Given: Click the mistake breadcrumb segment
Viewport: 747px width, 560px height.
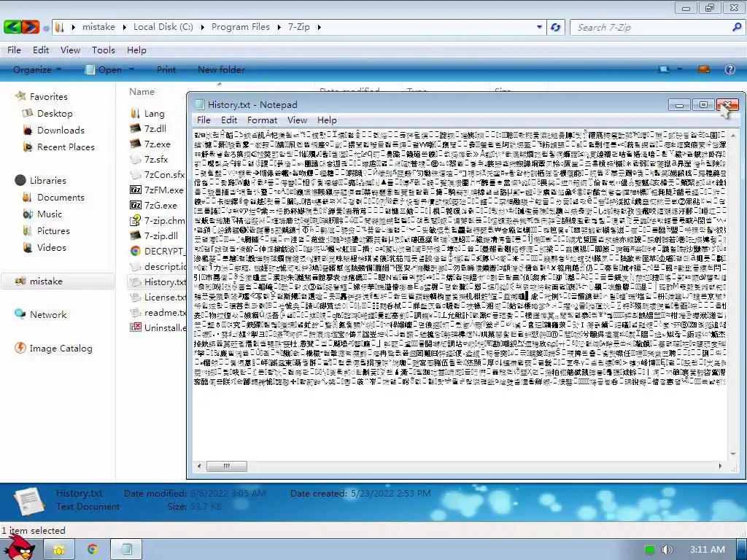Looking at the screenshot, I should tap(98, 27).
